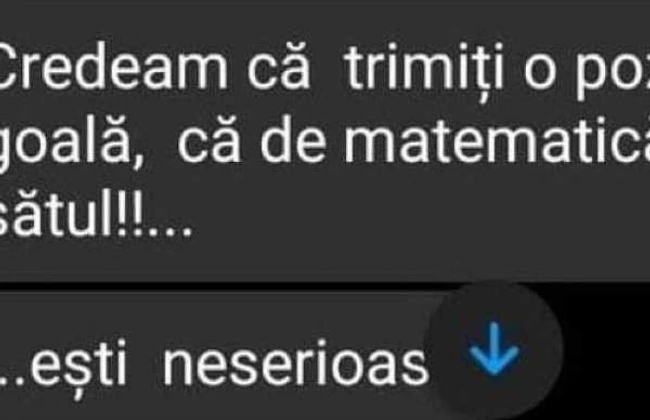The width and height of the screenshot is (650, 420).
Task: Click the word 'Credeam' in first message
Action: click(x=113, y=67)
